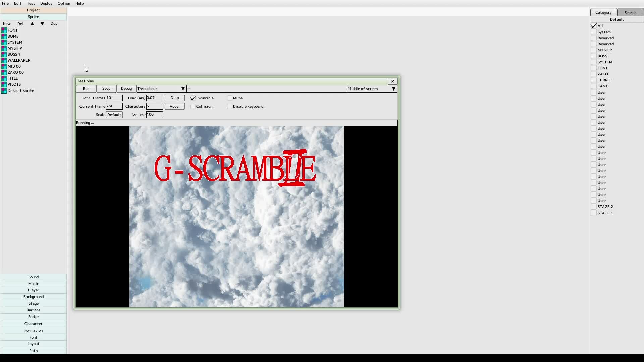Click the Default Sprite icon
The image size is (644, 362).
click(4, 90)
